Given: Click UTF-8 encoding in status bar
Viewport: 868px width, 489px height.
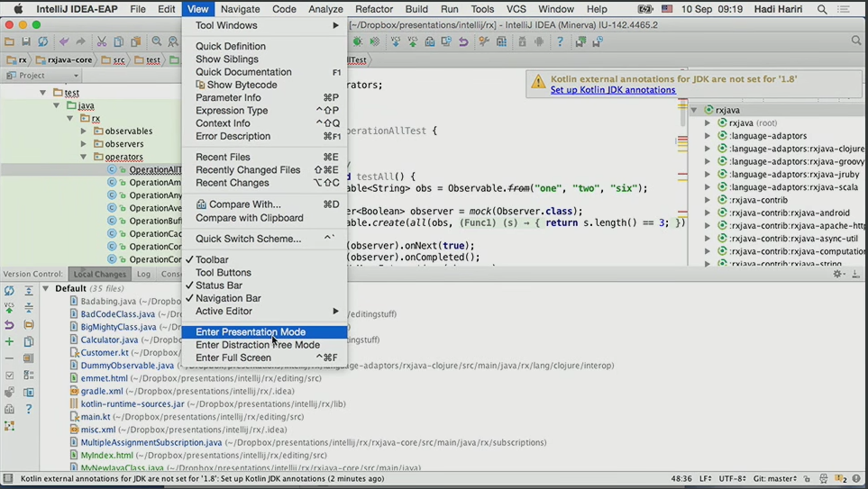Looking at the screenshot, I should click(732, 478).
